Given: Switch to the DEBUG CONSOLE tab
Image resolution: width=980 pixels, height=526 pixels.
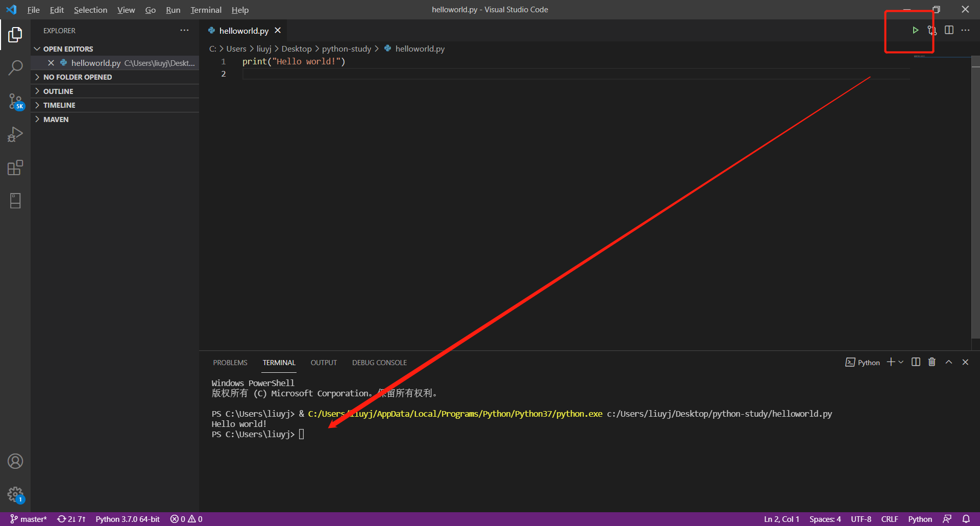Looking at the screenshot, I should click(379, 363).
